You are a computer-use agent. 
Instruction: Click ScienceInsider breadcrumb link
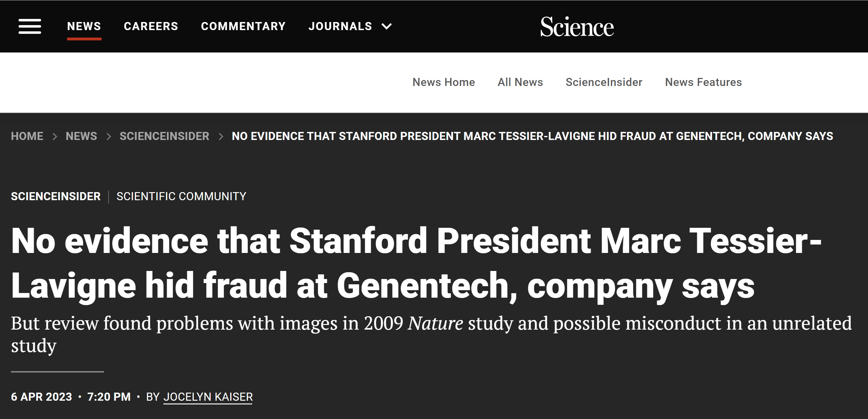[x=164, y=136]
